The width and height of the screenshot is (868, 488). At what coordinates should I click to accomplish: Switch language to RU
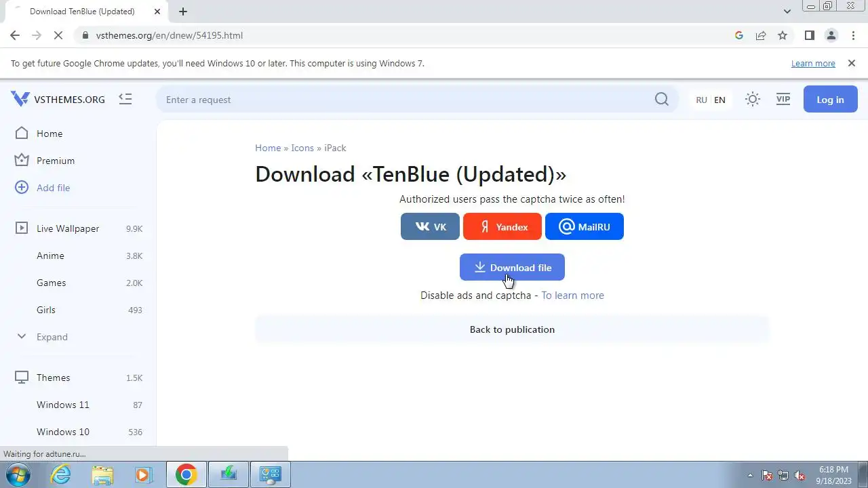pos(701,100)
